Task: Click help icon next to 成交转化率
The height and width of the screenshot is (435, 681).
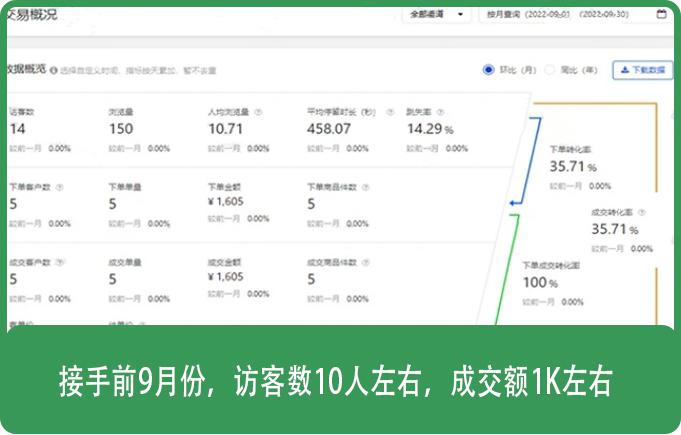Action: 641,212
